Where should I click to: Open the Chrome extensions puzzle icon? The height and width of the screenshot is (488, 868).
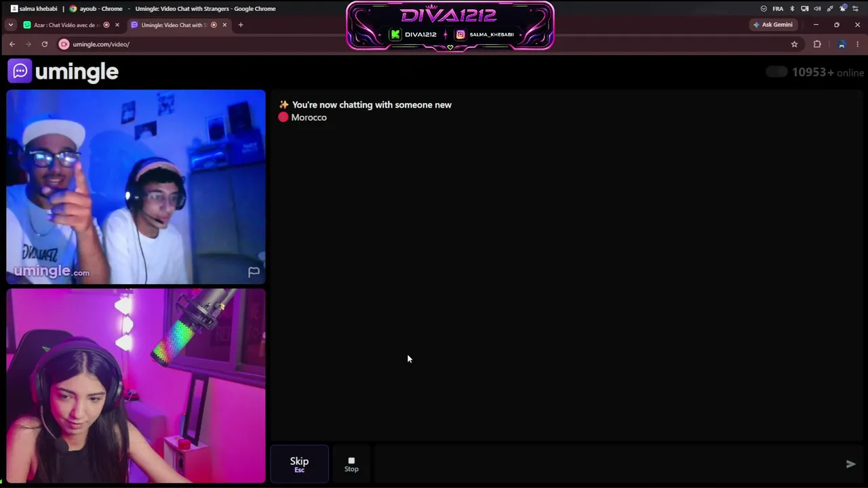tap(817, 44)
